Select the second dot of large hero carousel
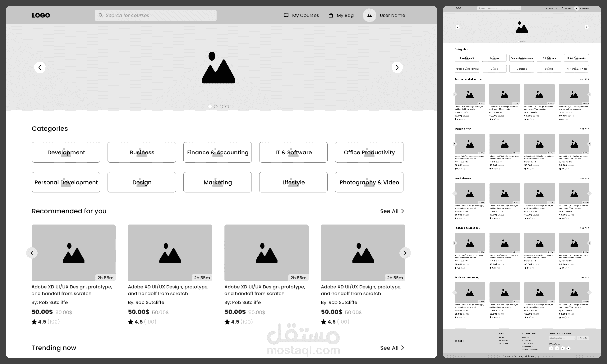Screen dimensions: 607x364 coord(216,106)
